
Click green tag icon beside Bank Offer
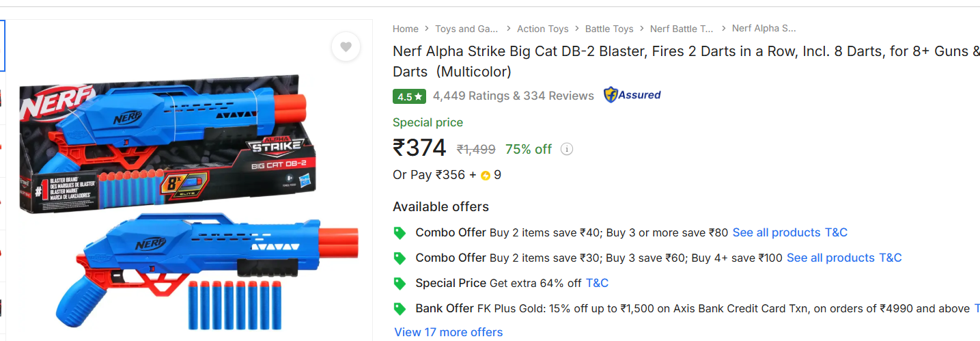[x=400, y=309]
